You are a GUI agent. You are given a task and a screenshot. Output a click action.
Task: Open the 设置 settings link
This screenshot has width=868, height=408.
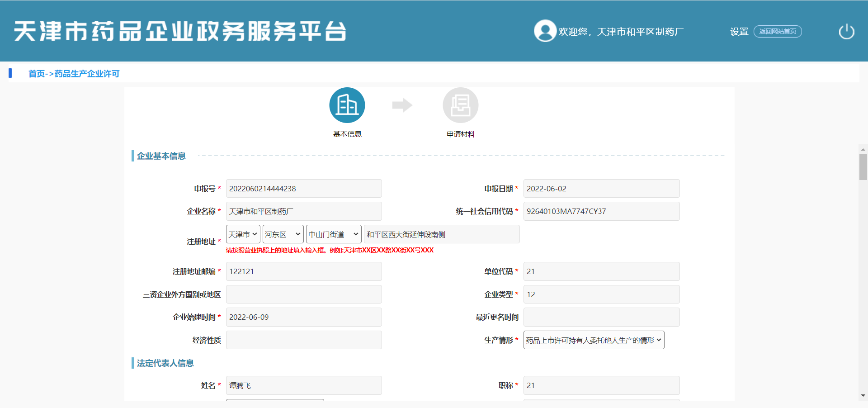pos(739,32)
